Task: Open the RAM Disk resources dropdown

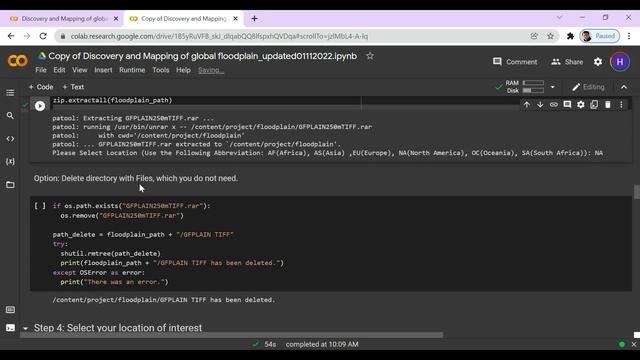Action: [x=552, y=87]
